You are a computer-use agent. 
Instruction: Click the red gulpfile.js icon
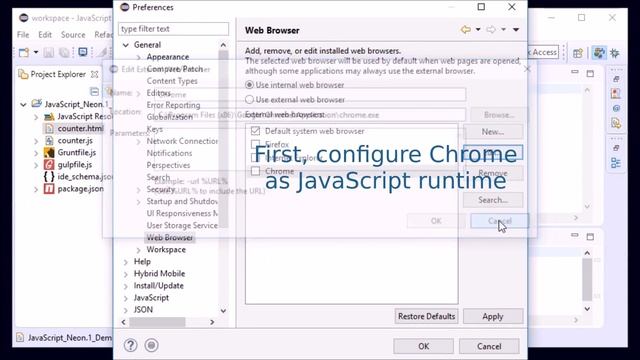click(49, 164)
